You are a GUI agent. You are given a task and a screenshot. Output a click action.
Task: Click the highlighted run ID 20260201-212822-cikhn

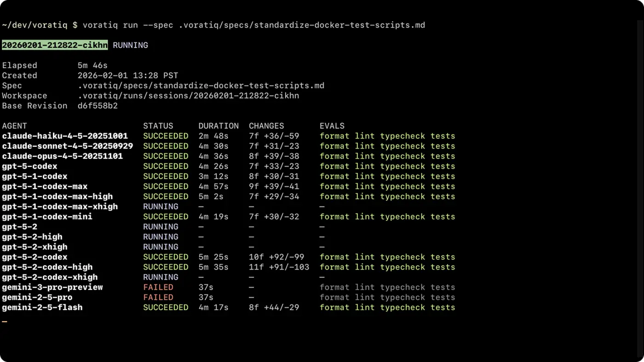pyautogui.click(x=55, y=45)
